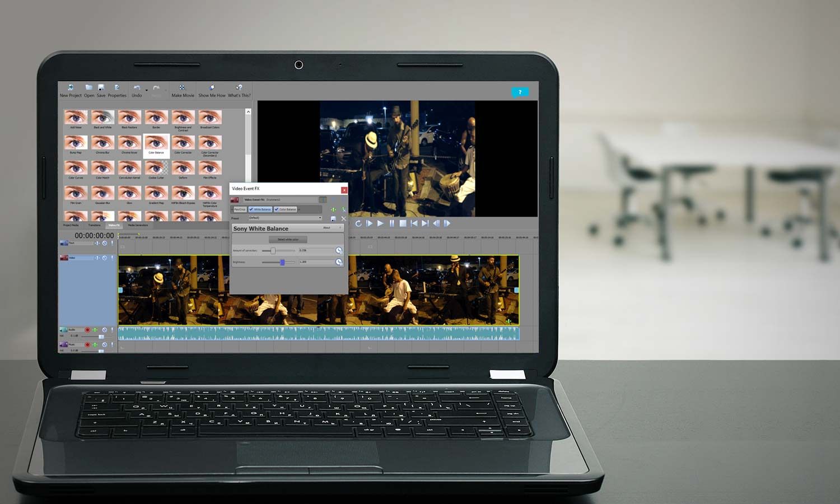This screenshot has height=504, width=840.
Task: Click Play in the preview controls
Action: [380, 223]
